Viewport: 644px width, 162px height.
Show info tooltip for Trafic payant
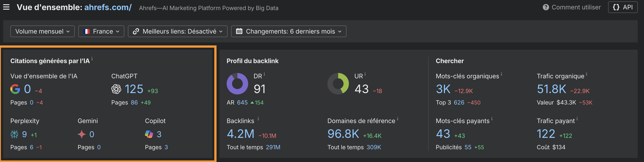[577, 119]
